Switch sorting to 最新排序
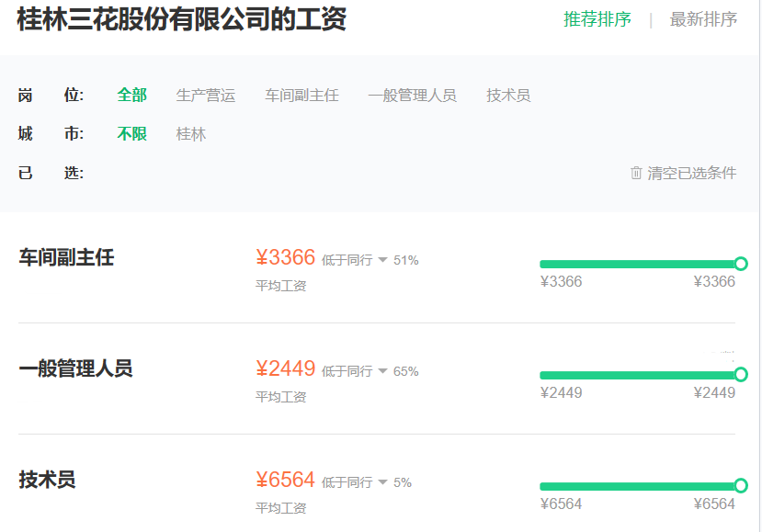 tap(703, 19)
